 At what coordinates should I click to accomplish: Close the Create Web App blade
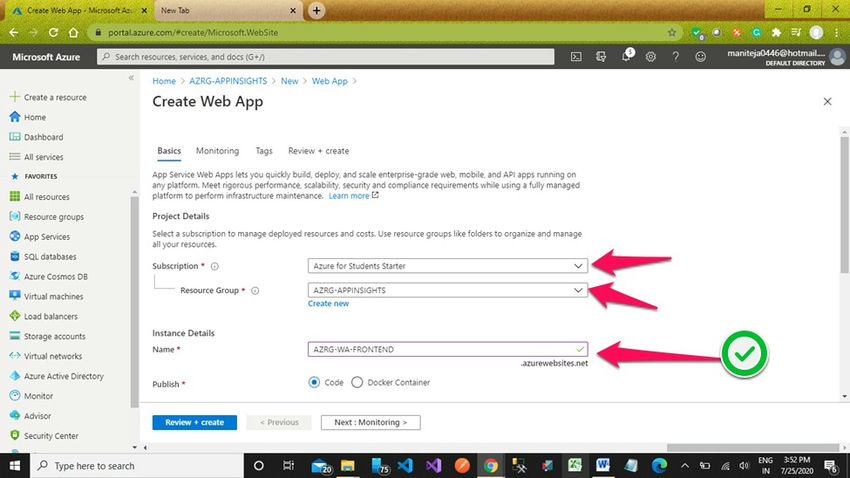827,101
